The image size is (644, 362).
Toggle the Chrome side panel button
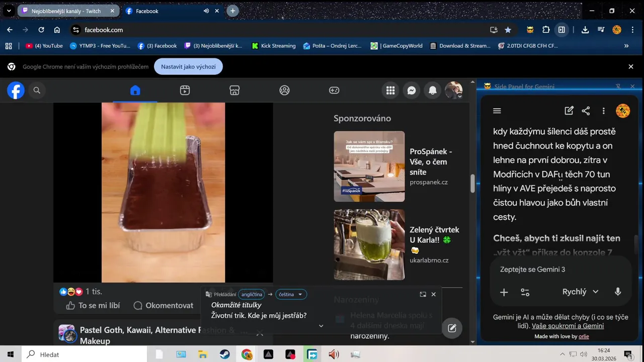[561, 30]
